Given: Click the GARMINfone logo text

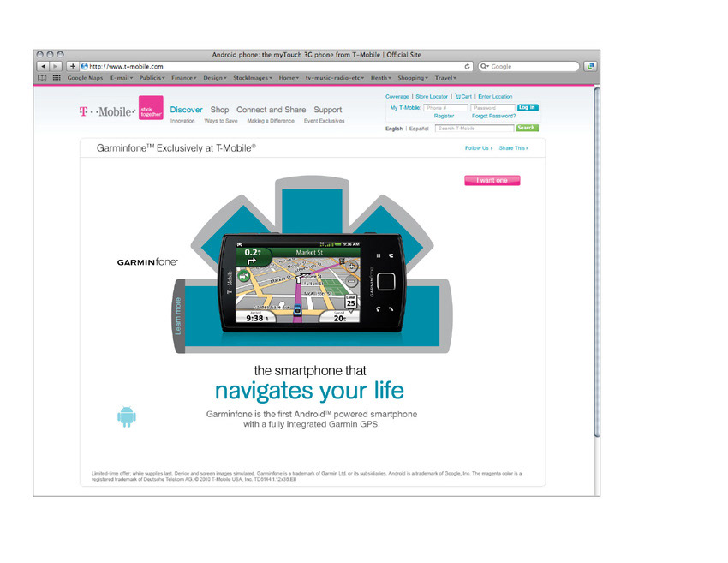Looking at the screenshot, I should pyautogui.click(x=147, y=262).
